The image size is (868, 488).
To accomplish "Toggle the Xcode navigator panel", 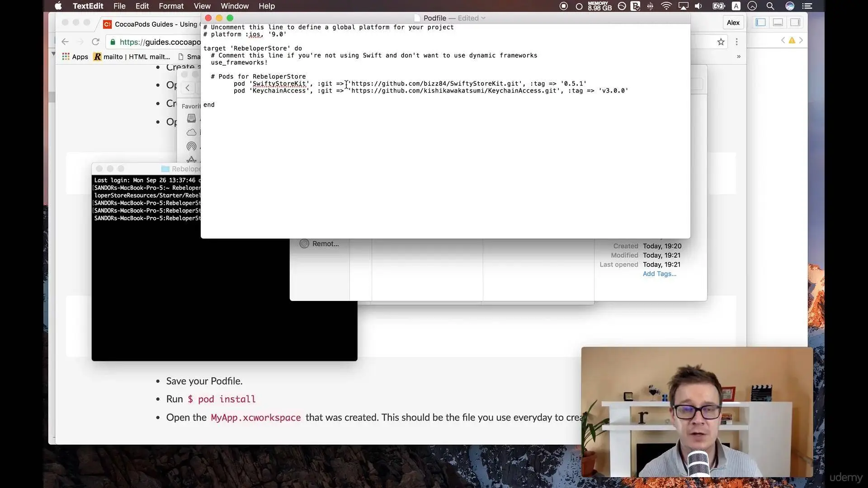I will pyautogui.click(x=760, y=22).
